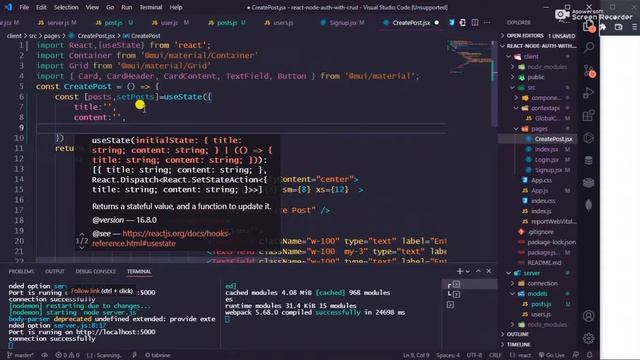The image size is (640, 360).
Task: Open the Run menu
Action: pyautogui.click(x=127, y=7)
